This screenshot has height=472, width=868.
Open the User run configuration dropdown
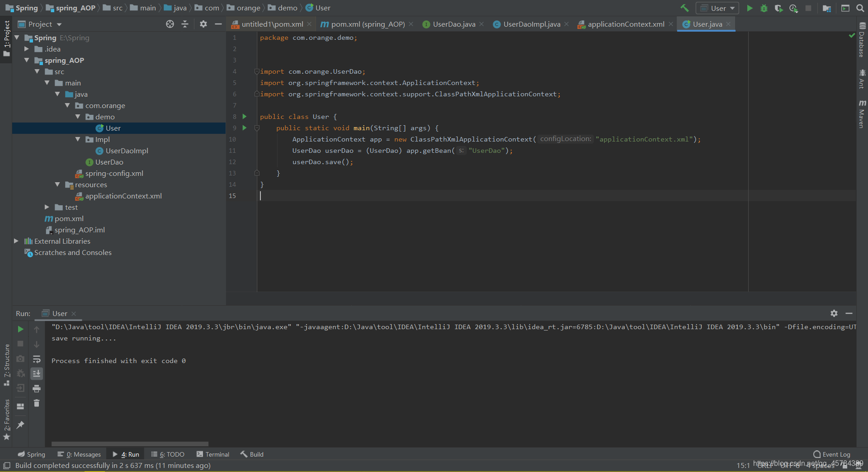click(x=717, y=8)
